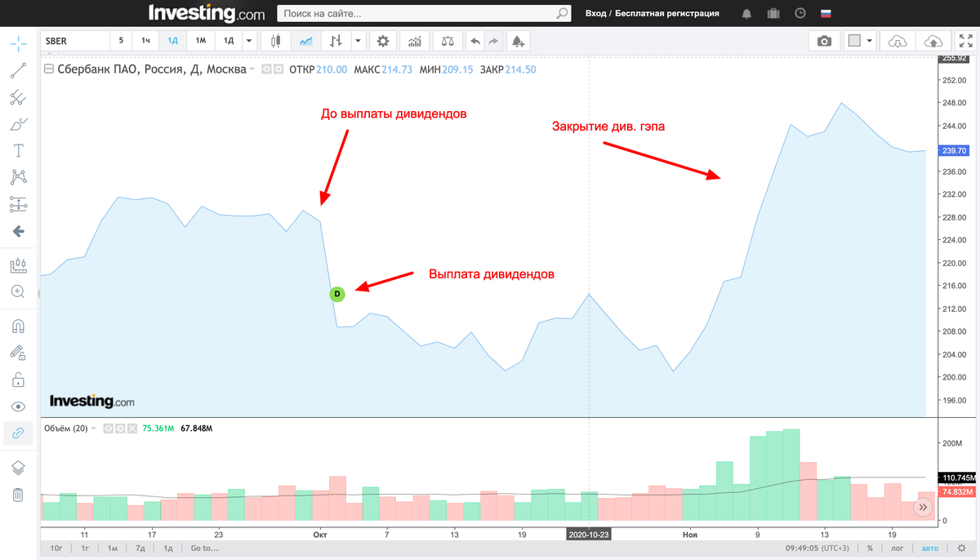Viewport: 980px width, 560px height.
Task: Activate the zoom in tool
Action: 18,291
